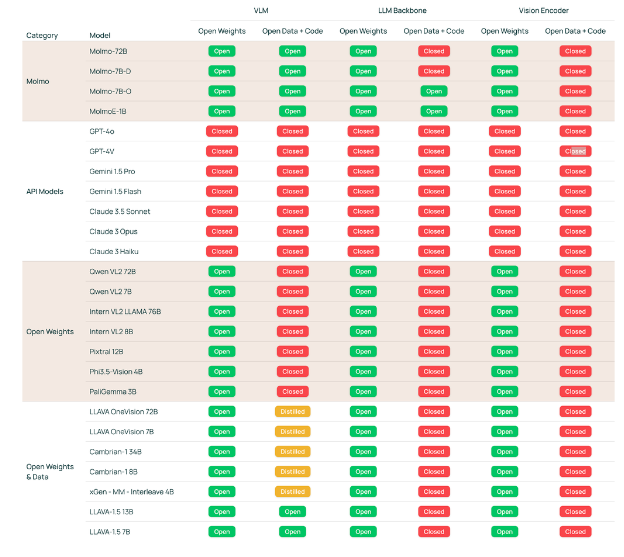Image resolution: width=624 pixels, height=557 pixels.
Task: Click the MolmoE-1B model name
Action: [108, 111]
